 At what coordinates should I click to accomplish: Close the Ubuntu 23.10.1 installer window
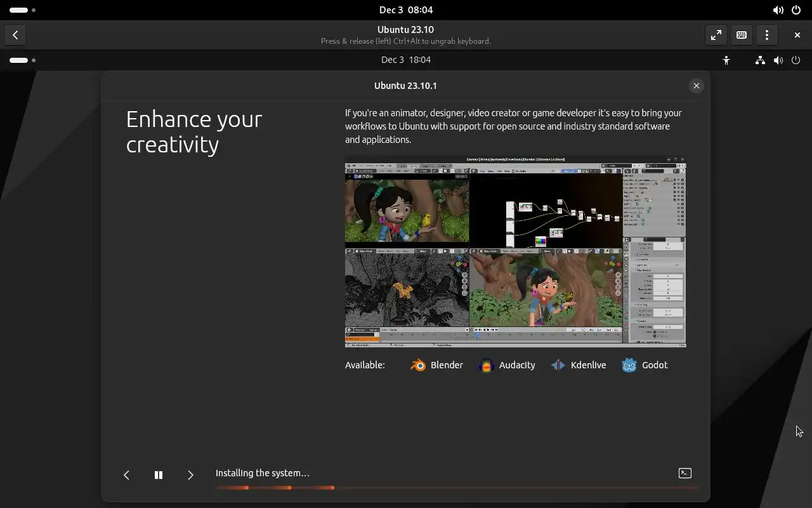click(696, 86)
